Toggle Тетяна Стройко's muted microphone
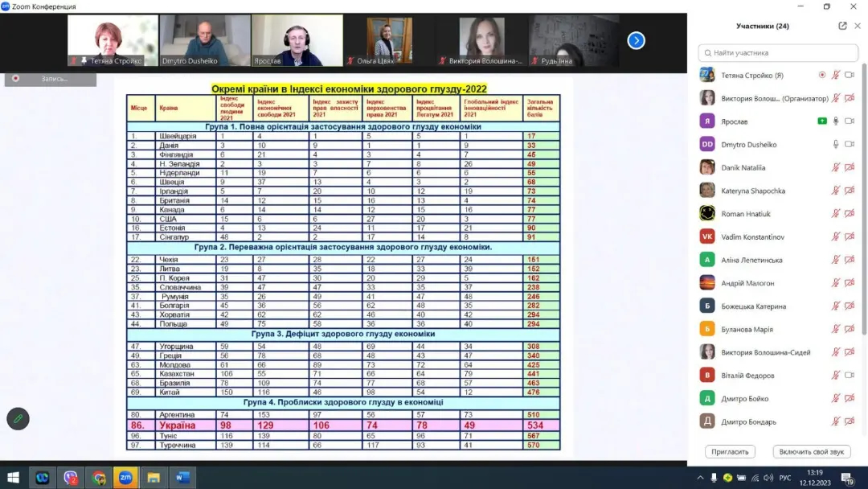 pyautogui.click(x=836, y=75)
